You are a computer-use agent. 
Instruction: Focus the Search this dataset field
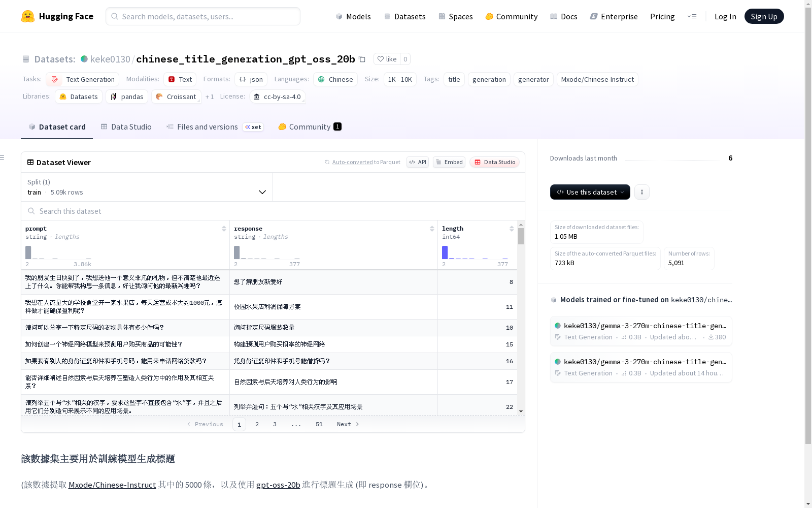pos(273,211)
